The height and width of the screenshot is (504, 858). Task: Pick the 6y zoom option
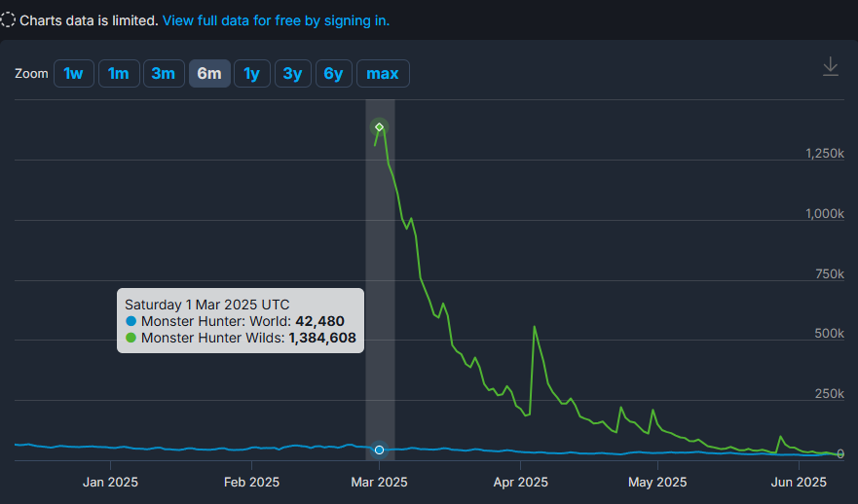click(x=333, y=74)
